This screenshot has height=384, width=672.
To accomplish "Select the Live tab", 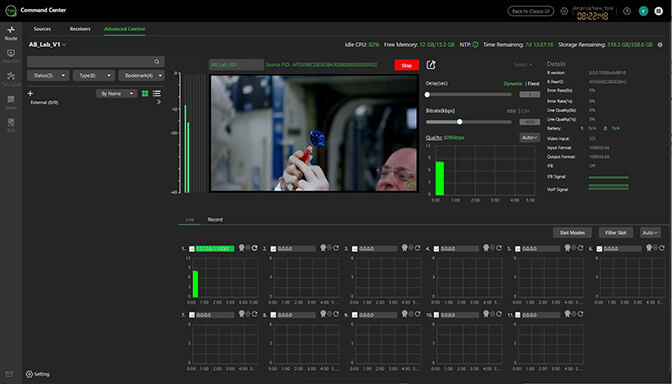I will [190, 219].
